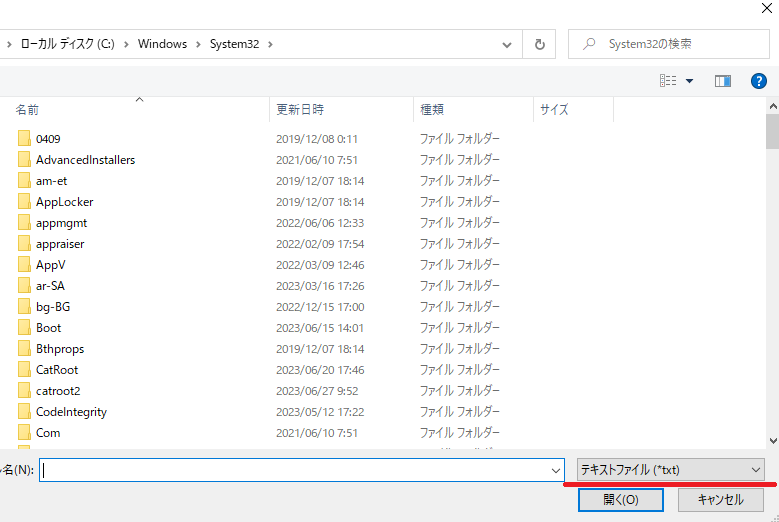Screen dimensions: 779x522
Task: Select the AppLocker folder icon
Action: (24, 201)
